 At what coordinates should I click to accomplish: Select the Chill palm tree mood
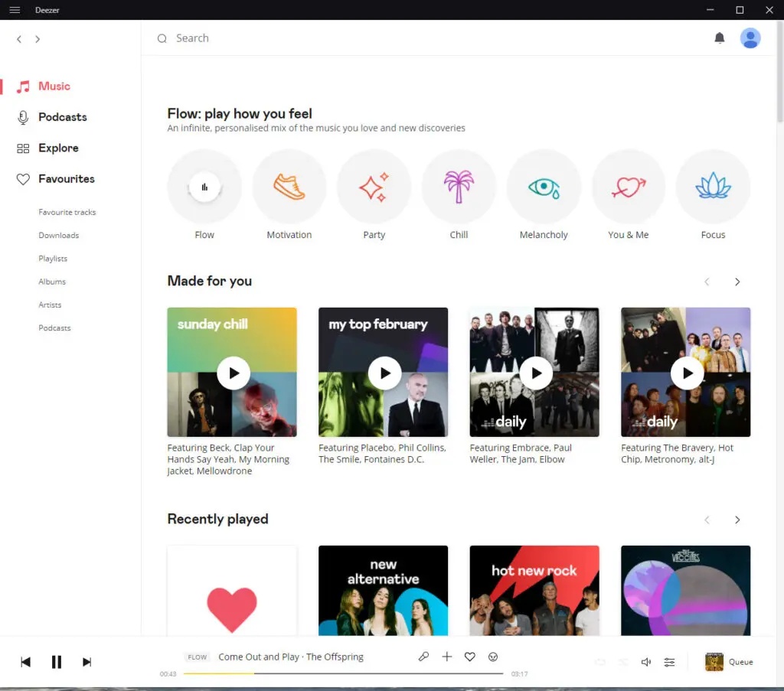click(x=459, y=187)
